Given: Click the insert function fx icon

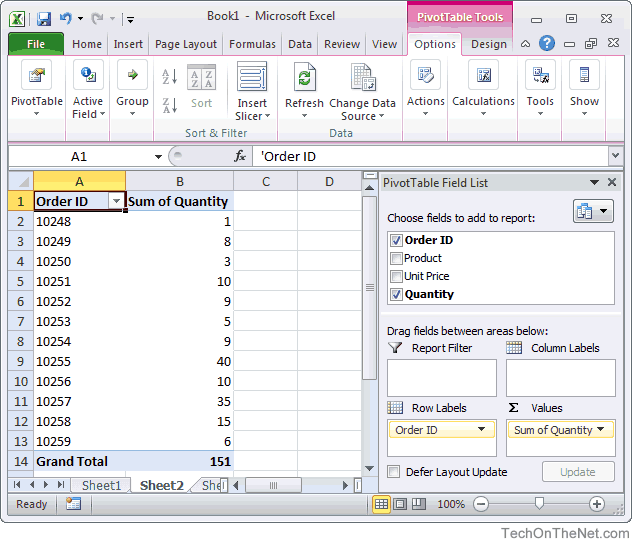Looking at the screenshot, I should pos(240,156).
